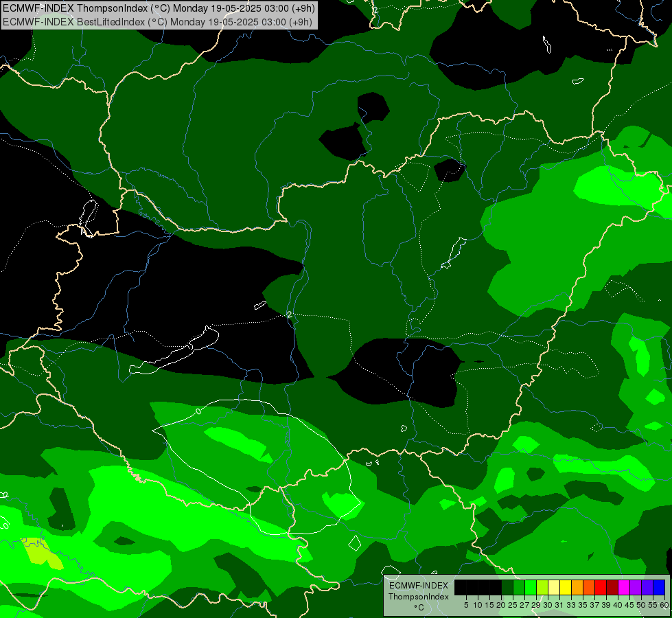Select the magenta 40-45 legend swatch

(624, 587)
